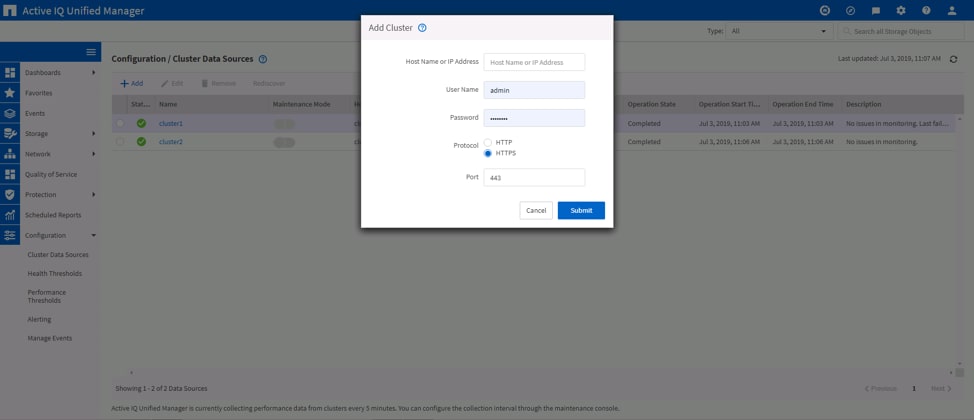Click the Add button in toolbar
This screenshot has width=974, height=420.
pos(132,83)
